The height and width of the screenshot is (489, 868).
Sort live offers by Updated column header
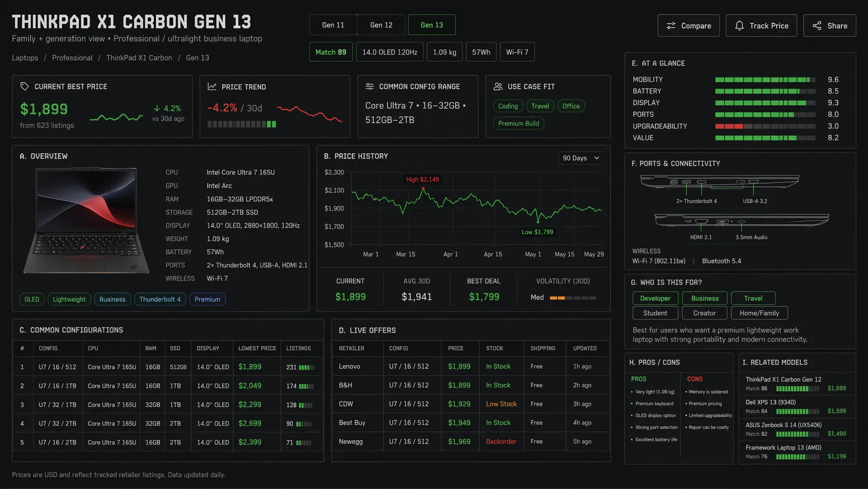tap(585, 348)
